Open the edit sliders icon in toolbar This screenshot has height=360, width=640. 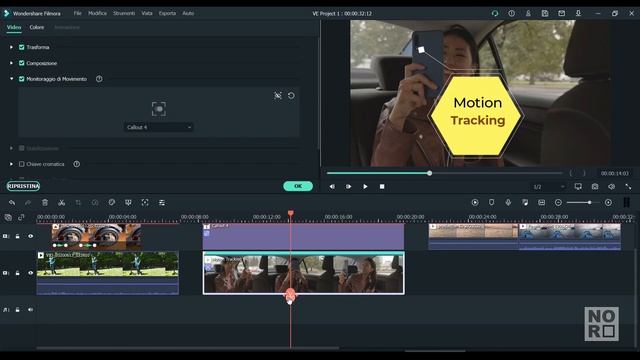pyautogui.click(x=162, y=202)
